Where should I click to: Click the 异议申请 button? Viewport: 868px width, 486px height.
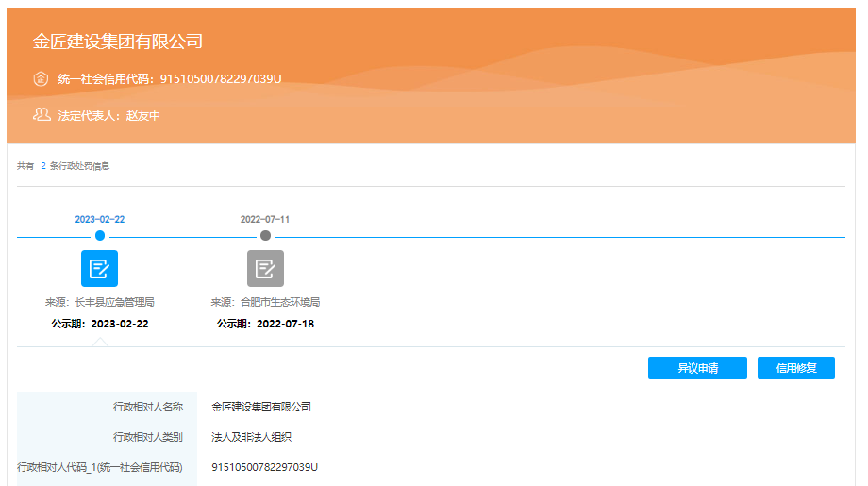pos(697,368)
